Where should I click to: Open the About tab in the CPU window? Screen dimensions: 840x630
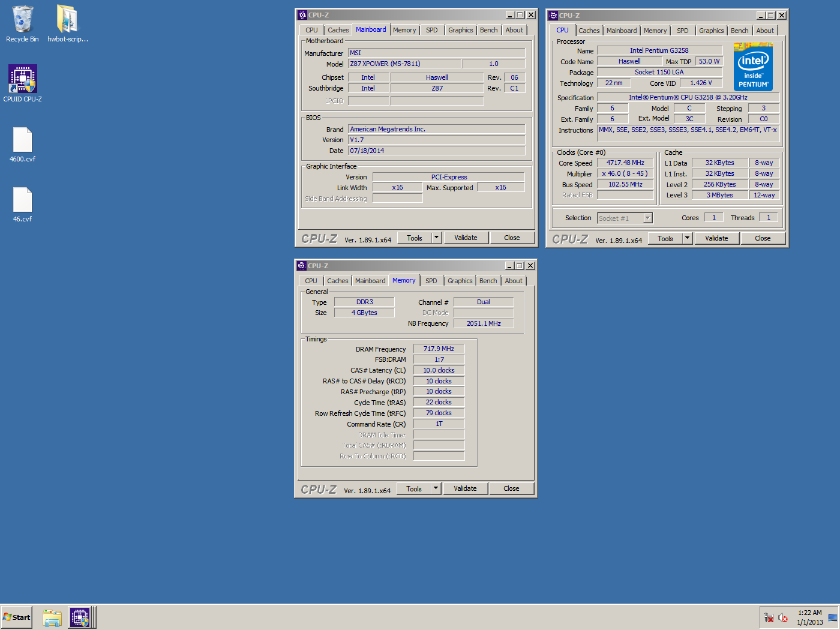[765, 31]
